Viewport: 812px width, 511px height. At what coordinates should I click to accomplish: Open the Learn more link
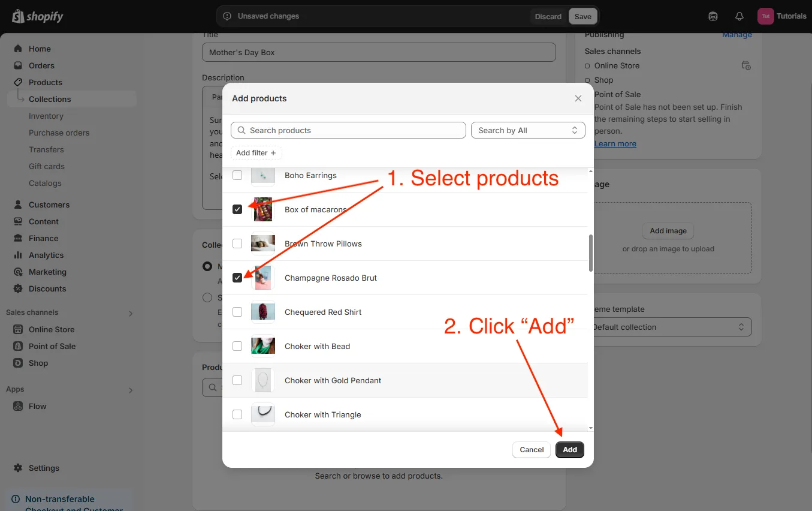(x=615, y=143)
